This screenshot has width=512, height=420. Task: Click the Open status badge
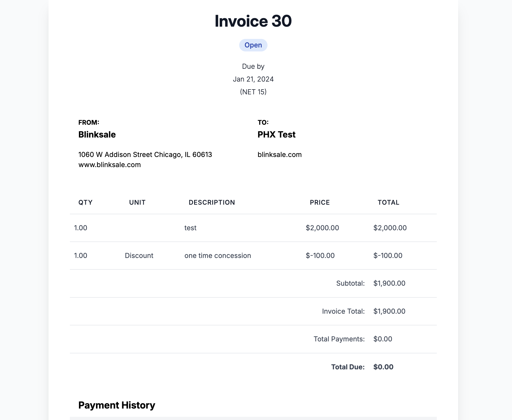click(253, 45)
